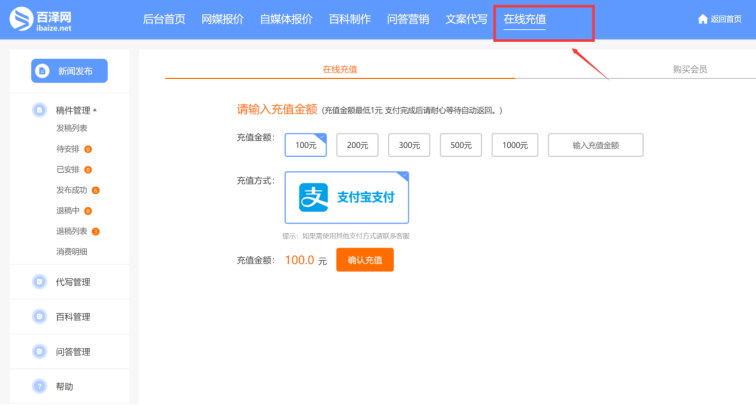
Task: Select the 100元 recharge amount
Action: click(x=305, y=145)
